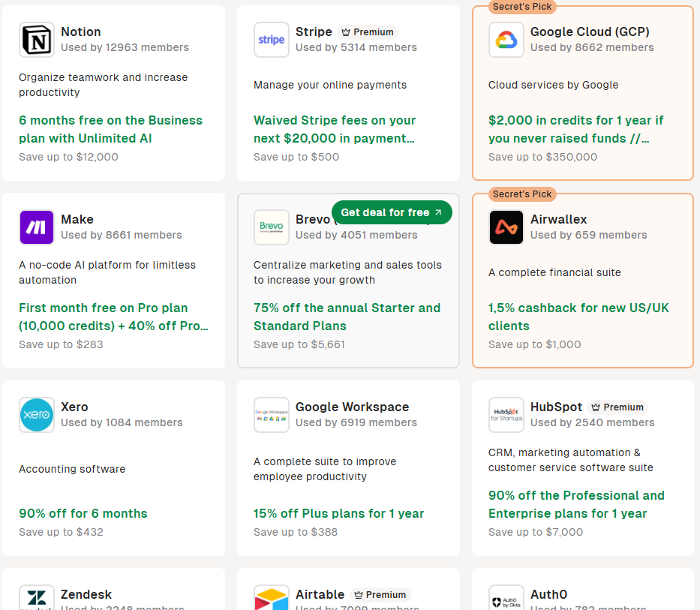Click '15% off Plus plans for 1 year'

click(339, 513)
